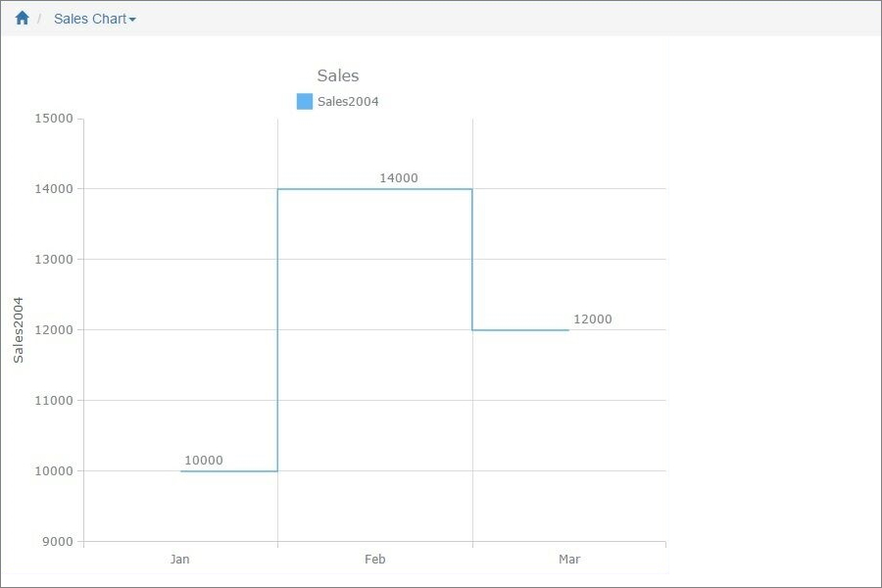
Task: Select the step line segment above Mar
Action: coord(519,329)
